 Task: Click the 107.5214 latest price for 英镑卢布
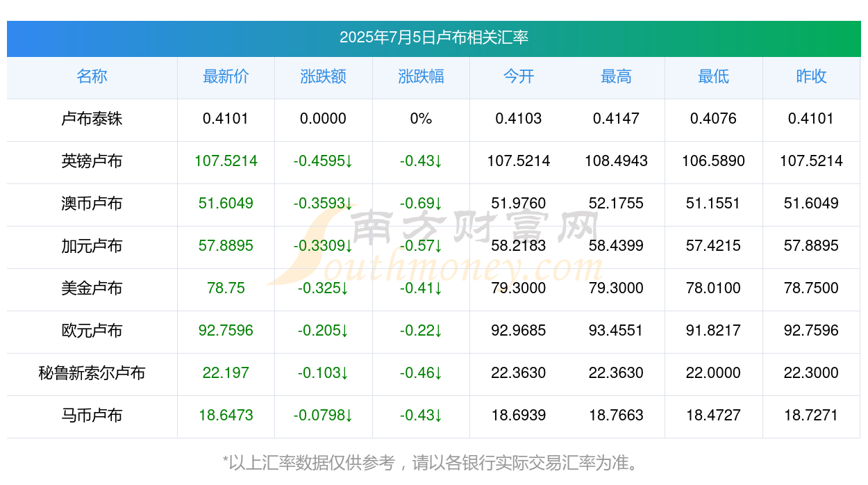click(x=226, y=161)
